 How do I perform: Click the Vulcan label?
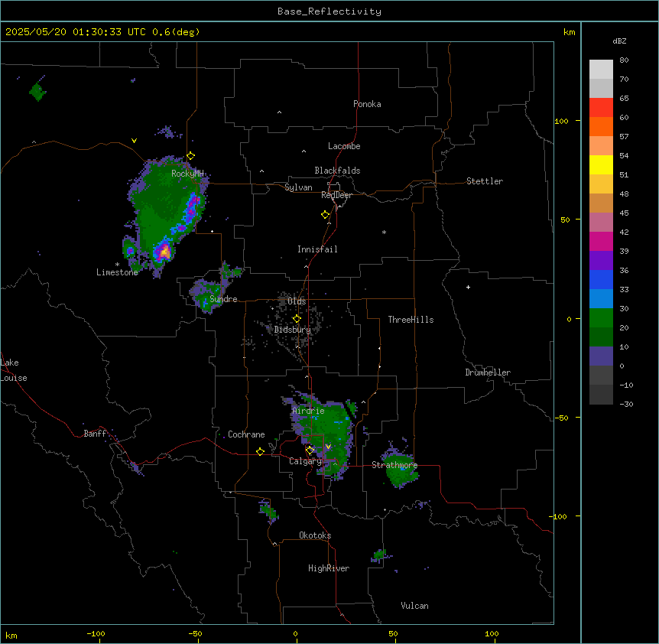tap(415, 606)
